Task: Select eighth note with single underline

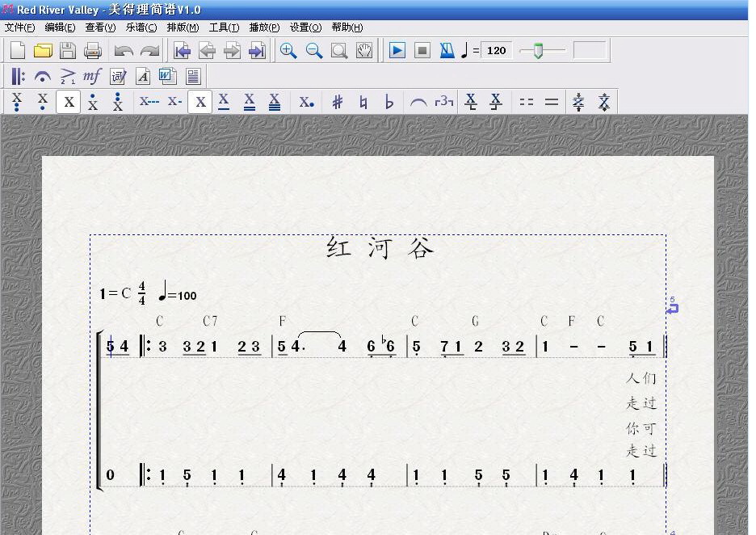Action: point(224,102)
